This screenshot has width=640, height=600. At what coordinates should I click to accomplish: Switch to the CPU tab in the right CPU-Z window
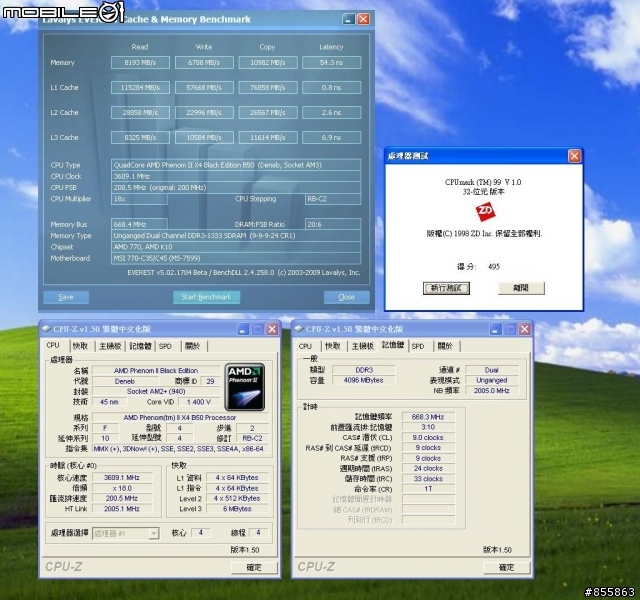point(305,346)
